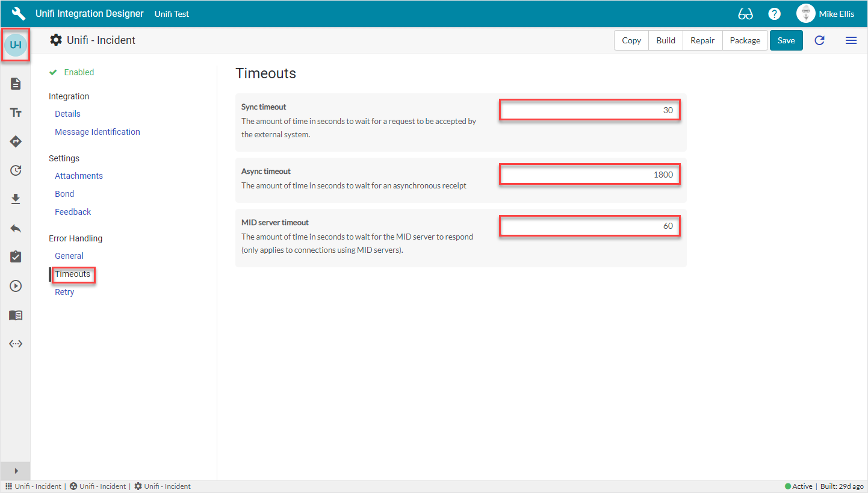Click the help question mark icon
Viewport: 868px width, 493px height.
[x=774, y=14]
